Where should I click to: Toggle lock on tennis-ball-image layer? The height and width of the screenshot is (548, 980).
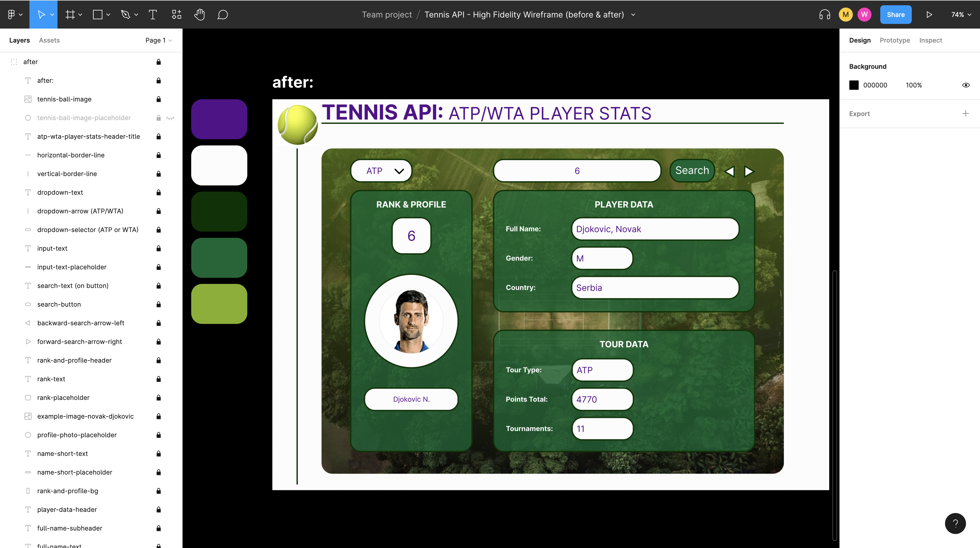(x=158, y=99)
